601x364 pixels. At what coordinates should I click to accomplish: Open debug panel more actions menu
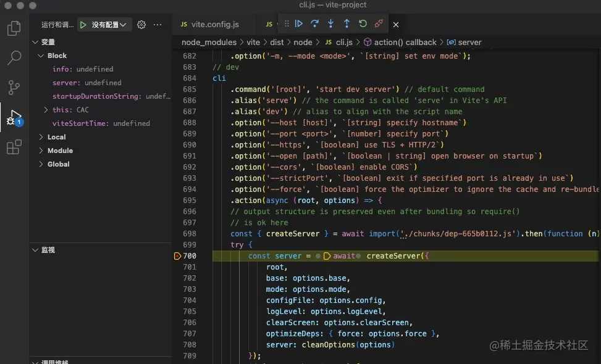pyautogui.click(x=158, y=25)
